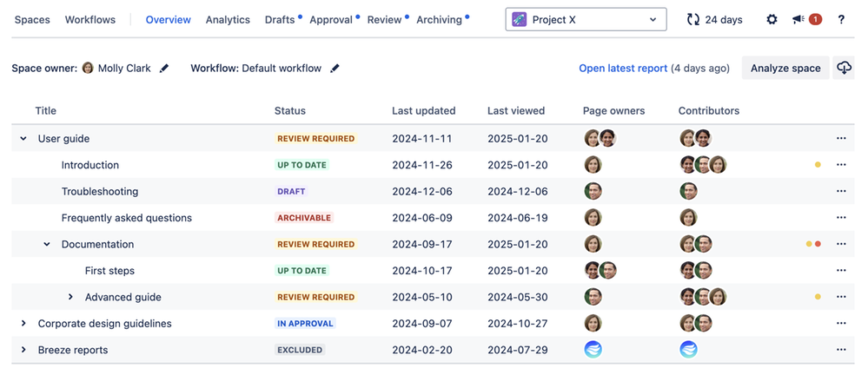Image resolution: width=868 pixels, height=375 pixels.
Task: Click the 24 days refresh cycle icon
Action: click(693, 19)
